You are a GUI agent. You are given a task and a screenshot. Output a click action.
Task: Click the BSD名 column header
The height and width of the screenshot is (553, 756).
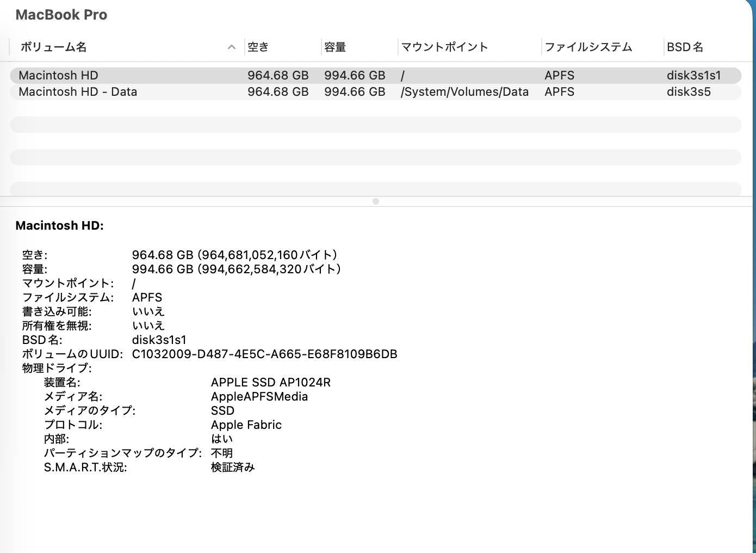point(685,47)
